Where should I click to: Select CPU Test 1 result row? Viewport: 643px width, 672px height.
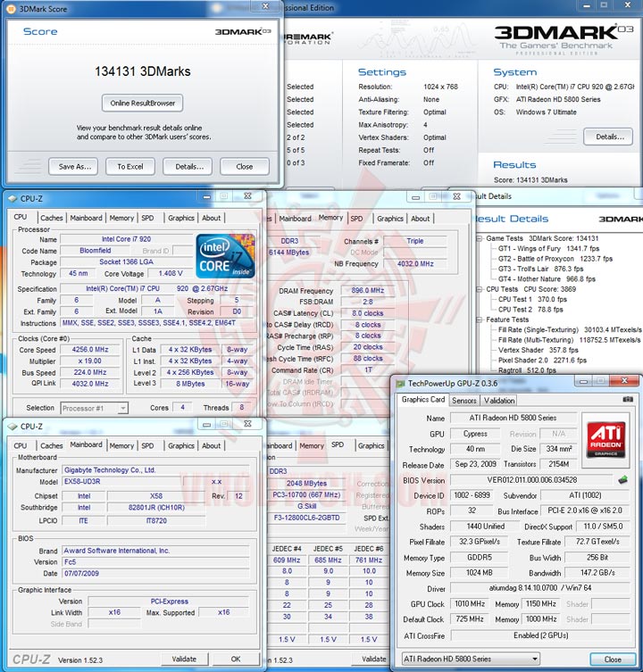click(x=532, y=300)
